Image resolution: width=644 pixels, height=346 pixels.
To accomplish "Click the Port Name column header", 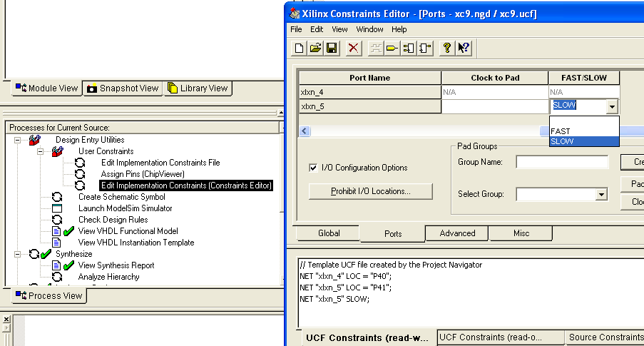I will pos(369,78).
